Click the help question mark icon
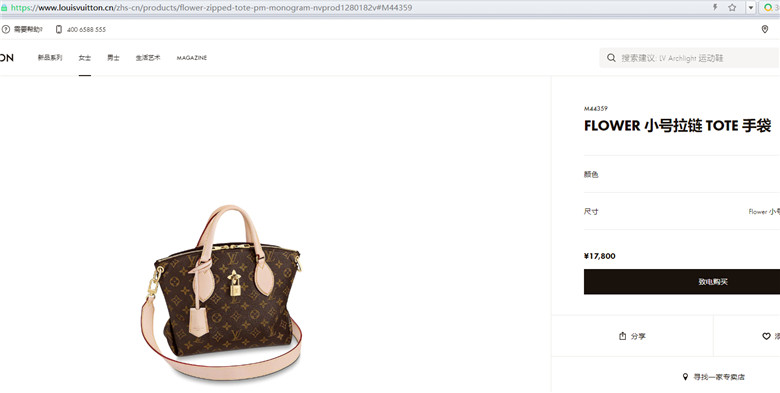This screenshot has height=393, width=780. pyautogui.click(x=6, y=29)
